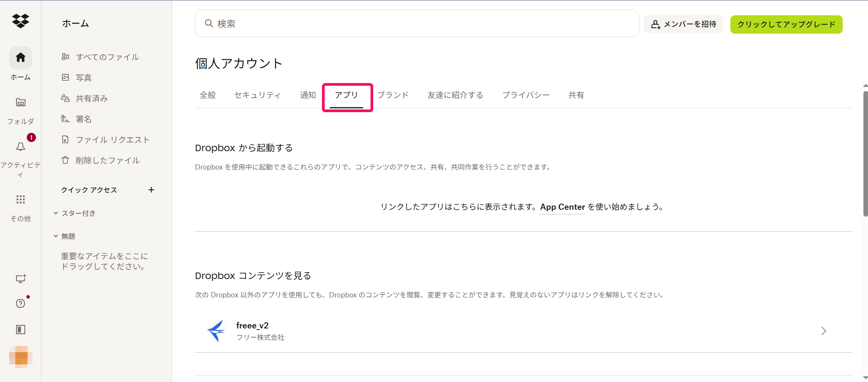The image size is (868, 382).
Task: Open the help question mark icon
Action: (x=21, y=304)
